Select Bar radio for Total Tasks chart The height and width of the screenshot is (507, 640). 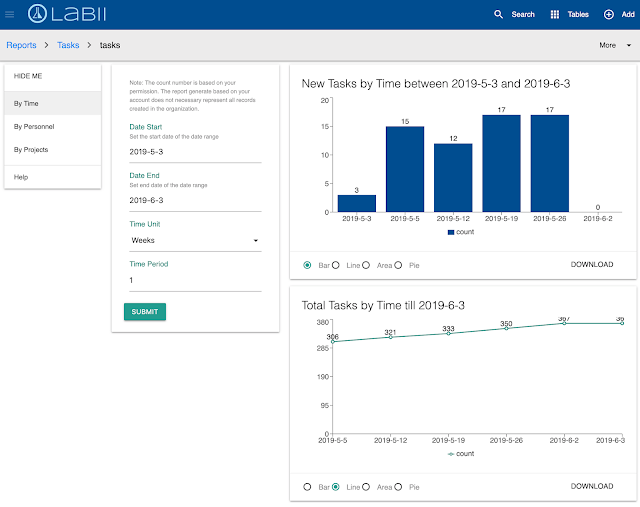click(x=307, y=487)
